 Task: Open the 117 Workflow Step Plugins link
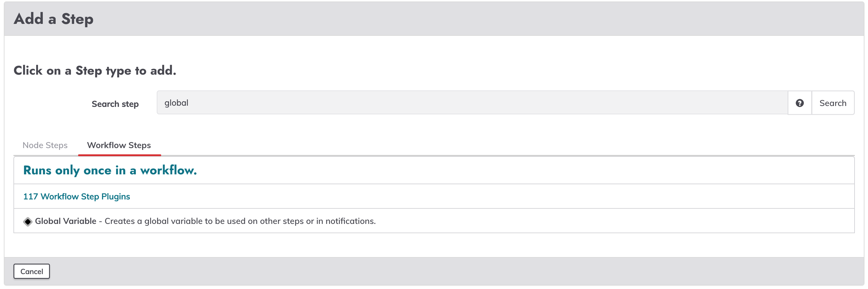[x=77, y=196]
